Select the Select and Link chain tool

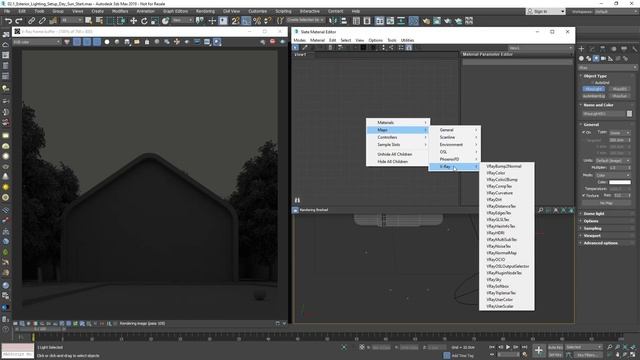(x=31, y=21)
